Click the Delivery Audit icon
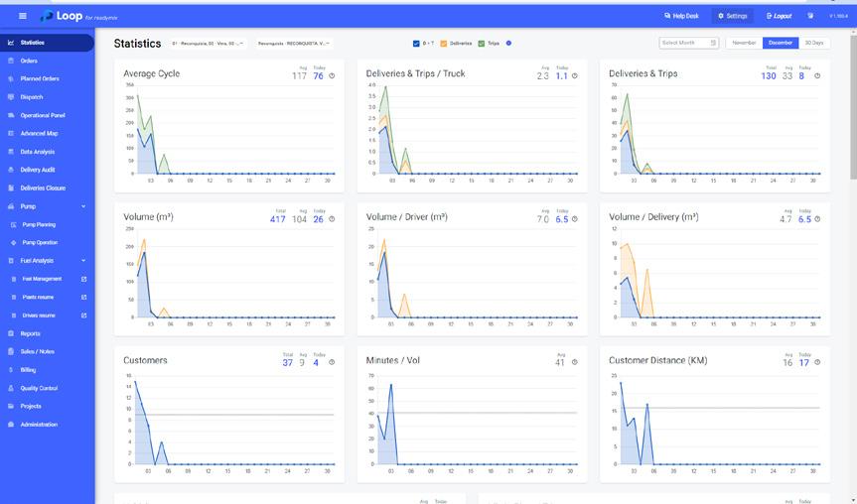The height and width of the screenshot is (504, 857). click(x=10, y=170)
